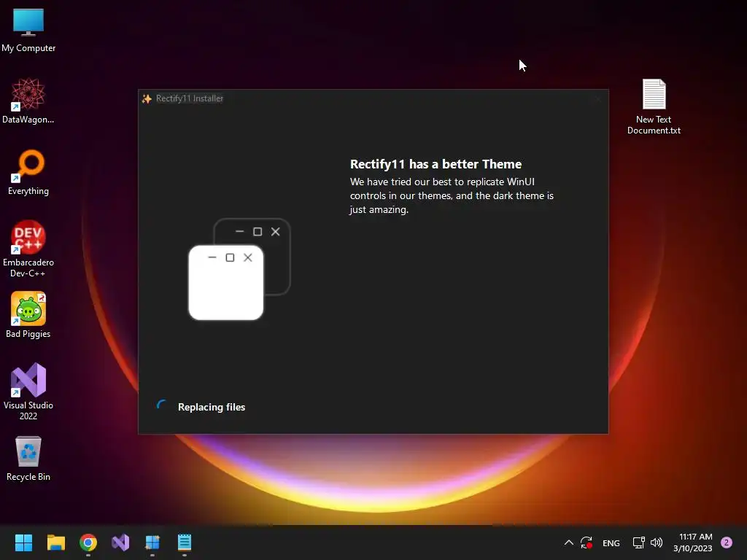Open the ENG language switcher

(x=611, y=542)
